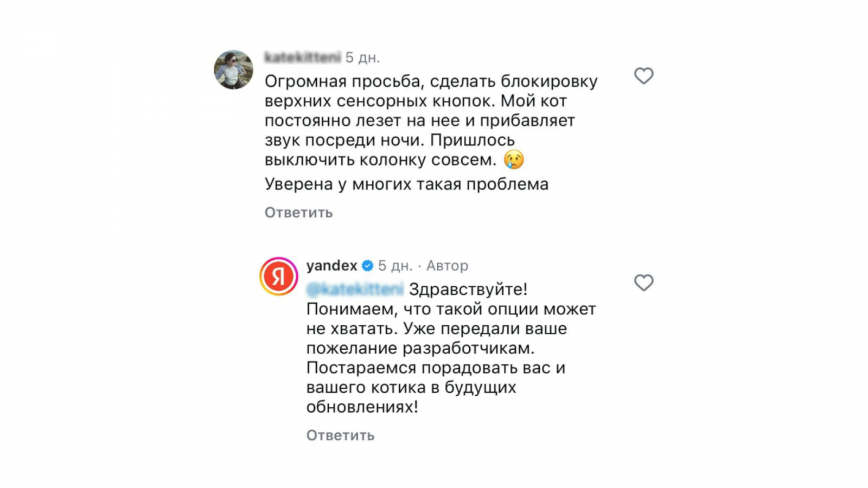Click the blurred username above the first comment
868x488 pixels.
click(x=302, y=57)
